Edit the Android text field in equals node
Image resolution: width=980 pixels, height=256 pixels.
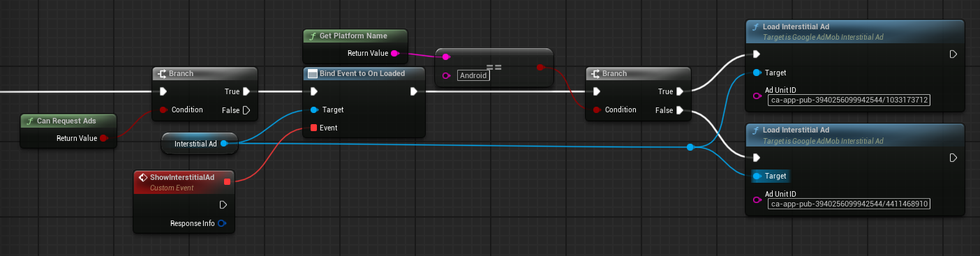(473, 75)
